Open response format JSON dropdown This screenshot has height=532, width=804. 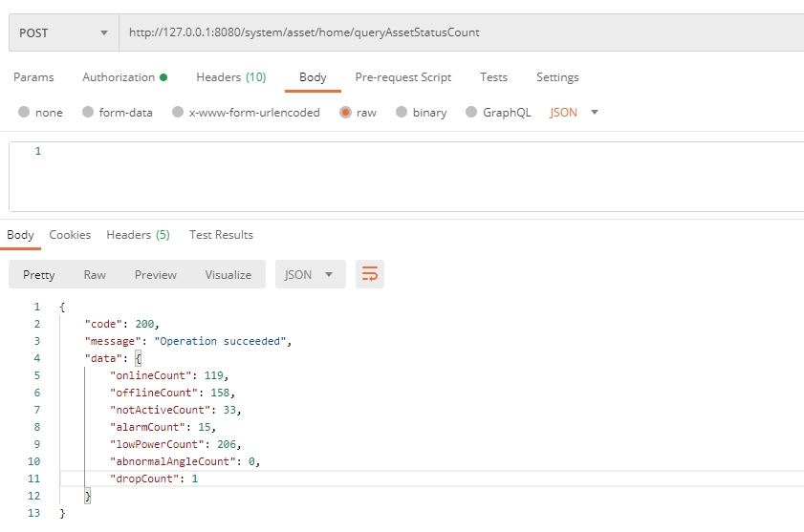(310, 275)
